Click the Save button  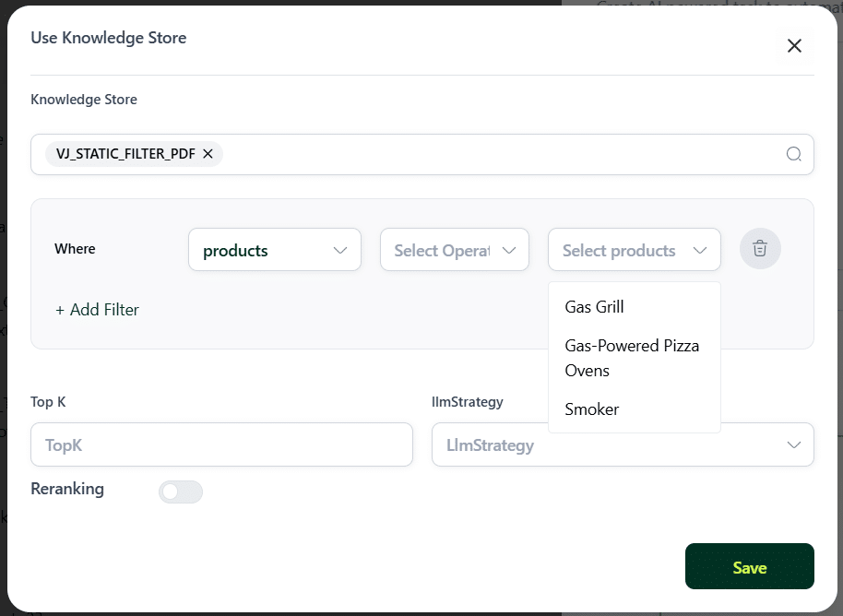pyautogui.click(x=750, y=566)
